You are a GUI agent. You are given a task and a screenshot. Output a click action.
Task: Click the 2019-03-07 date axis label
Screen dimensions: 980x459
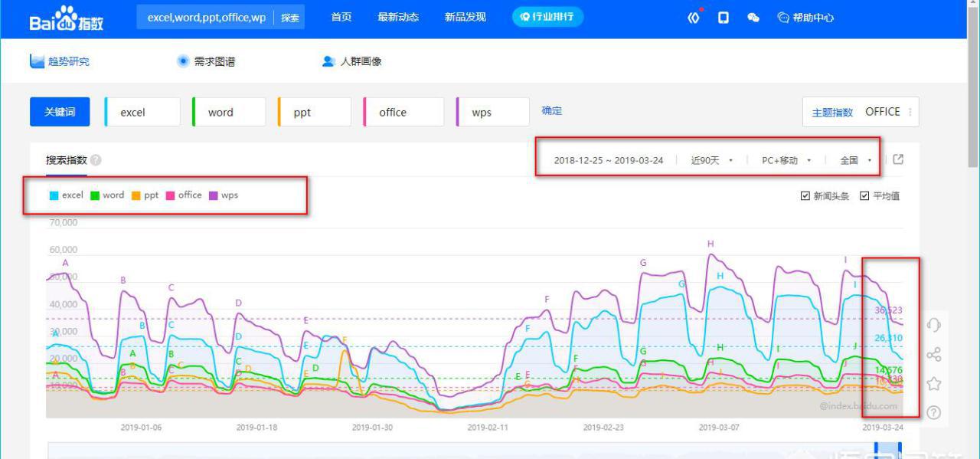coord(719,428)
